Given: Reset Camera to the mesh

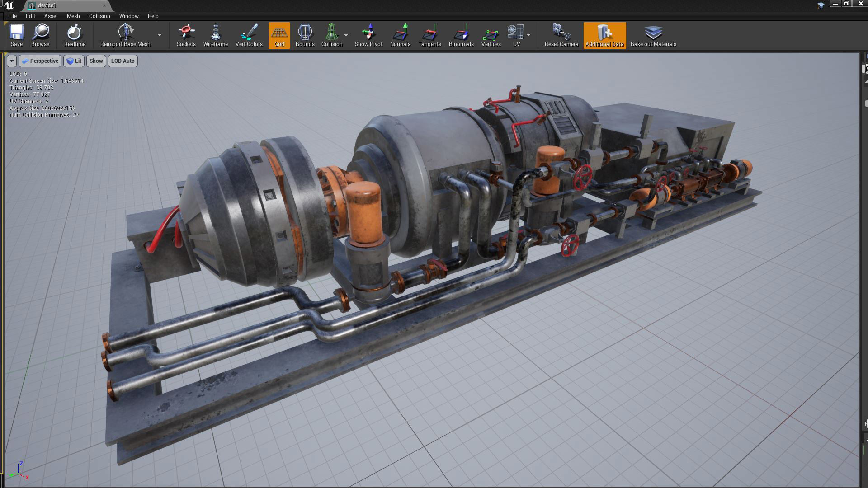Looking at the screenshot, I should (x=561, y=35).
